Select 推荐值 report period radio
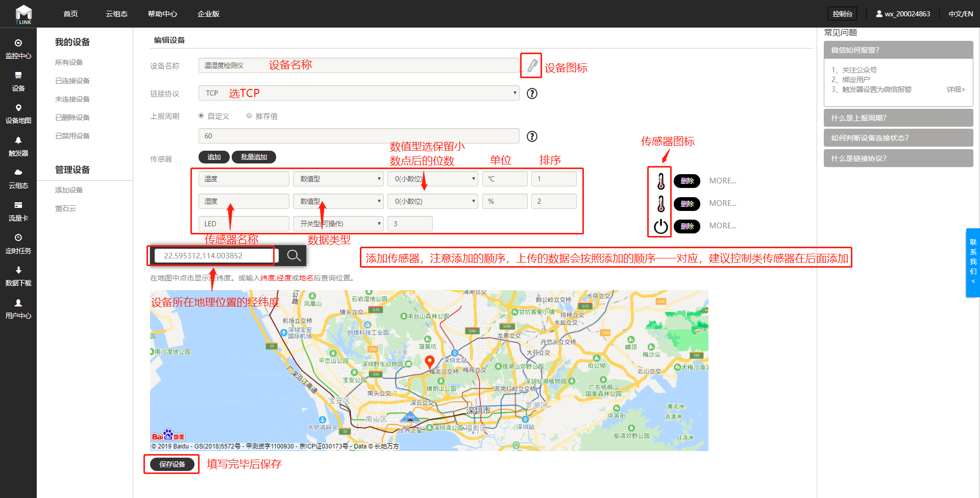The height and width of the screenshot is (498, 980). 249,116
